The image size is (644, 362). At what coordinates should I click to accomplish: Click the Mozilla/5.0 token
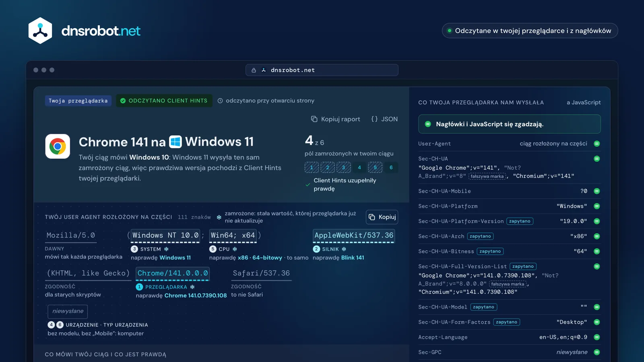[x=71, y=235]
